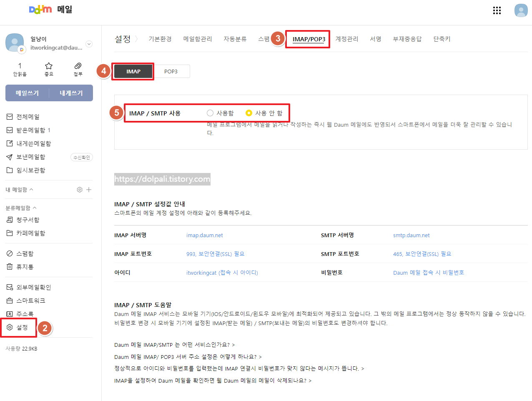532x401 pixels.
Task: Open the 휴지통 trash icon
Action: click(10, 267)
